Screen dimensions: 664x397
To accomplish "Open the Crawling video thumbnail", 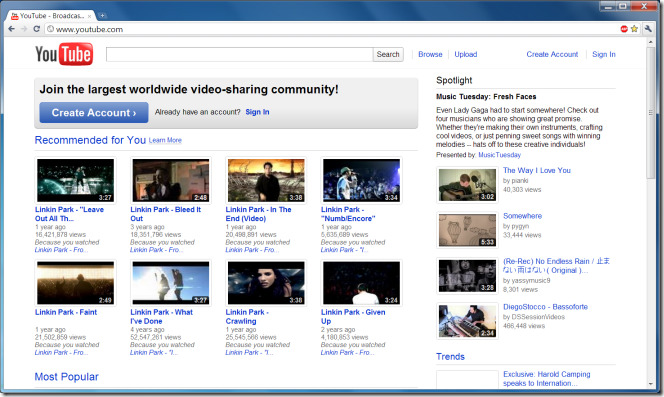I will tap(266, 283).
